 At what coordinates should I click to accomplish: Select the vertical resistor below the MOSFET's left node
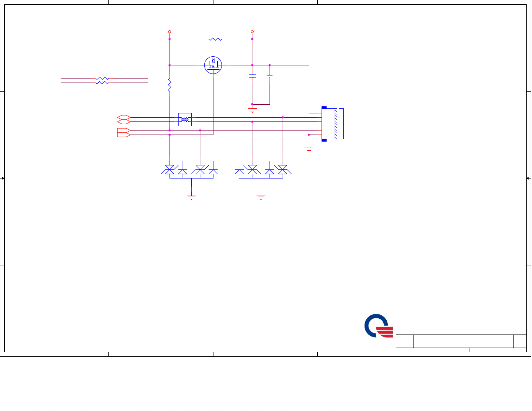170,85
